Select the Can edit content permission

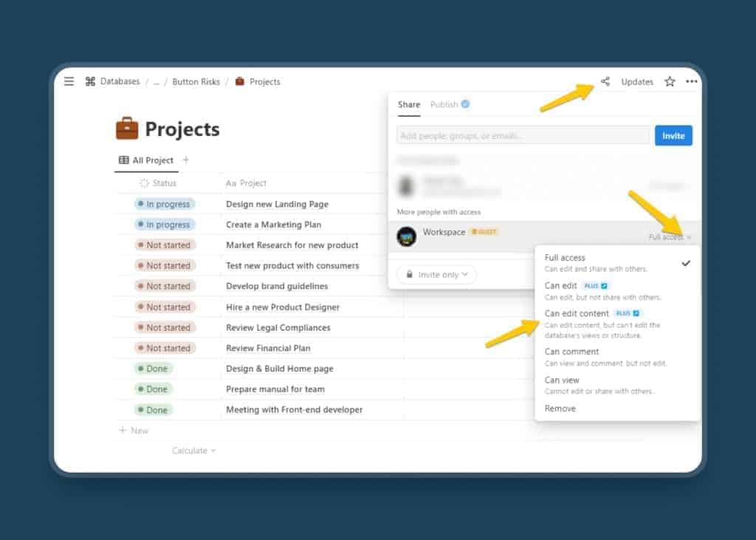point(577,312)
